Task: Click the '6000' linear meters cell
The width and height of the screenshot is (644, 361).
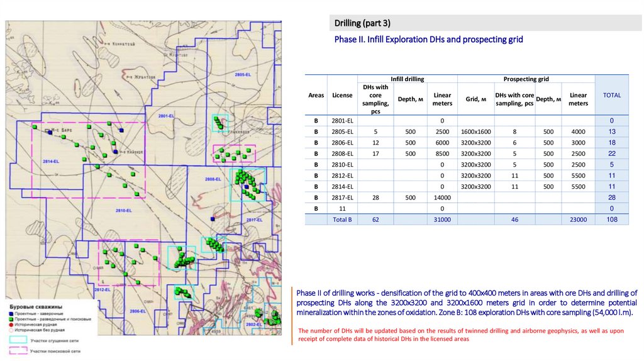Action: pyautogui.click(x=442, y=143)
